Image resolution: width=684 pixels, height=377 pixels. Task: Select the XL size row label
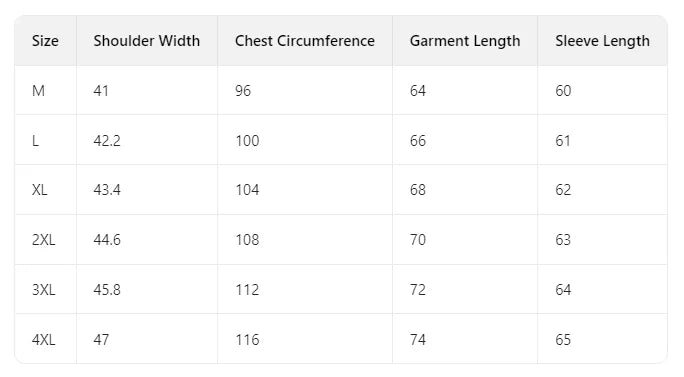click(40, 190)
